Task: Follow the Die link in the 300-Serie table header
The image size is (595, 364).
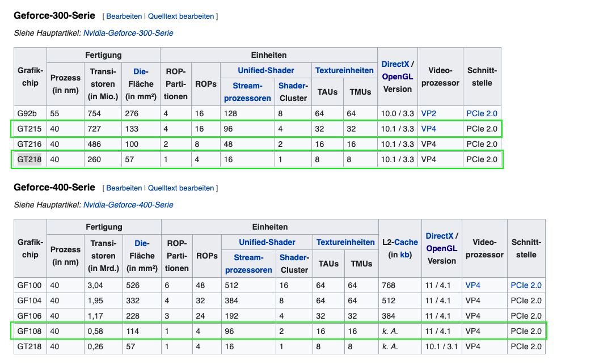Action: click(x=140, y=71)
